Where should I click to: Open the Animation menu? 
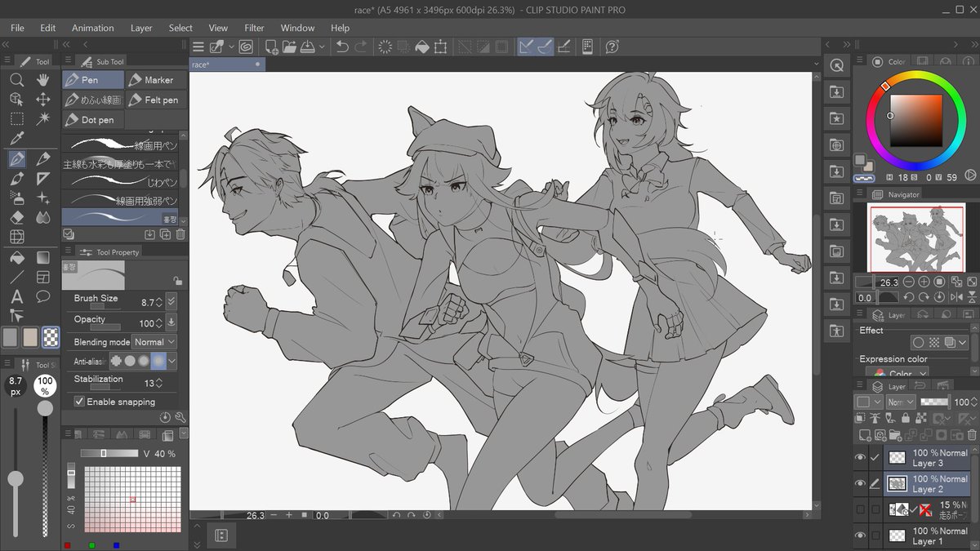(92, 27)
